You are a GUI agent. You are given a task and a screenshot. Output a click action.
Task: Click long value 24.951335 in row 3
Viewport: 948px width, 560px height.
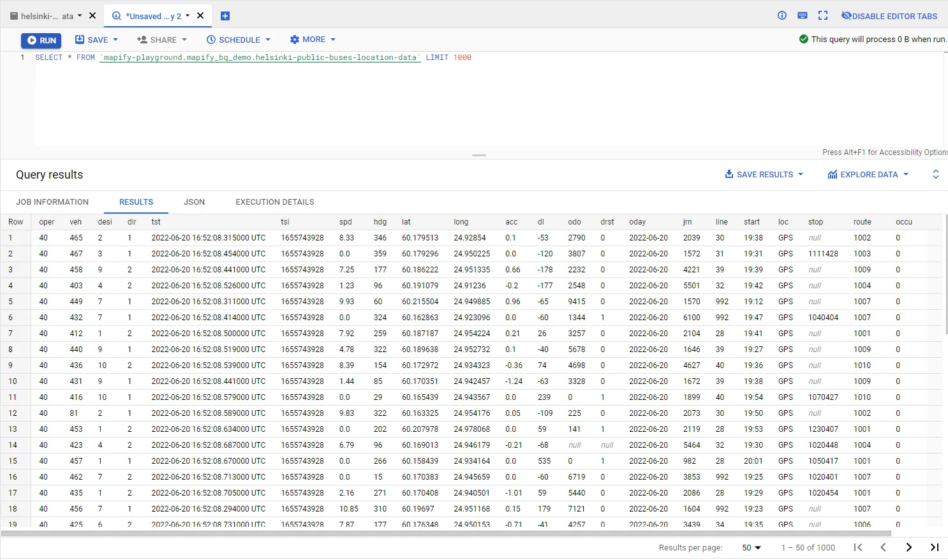472,270
